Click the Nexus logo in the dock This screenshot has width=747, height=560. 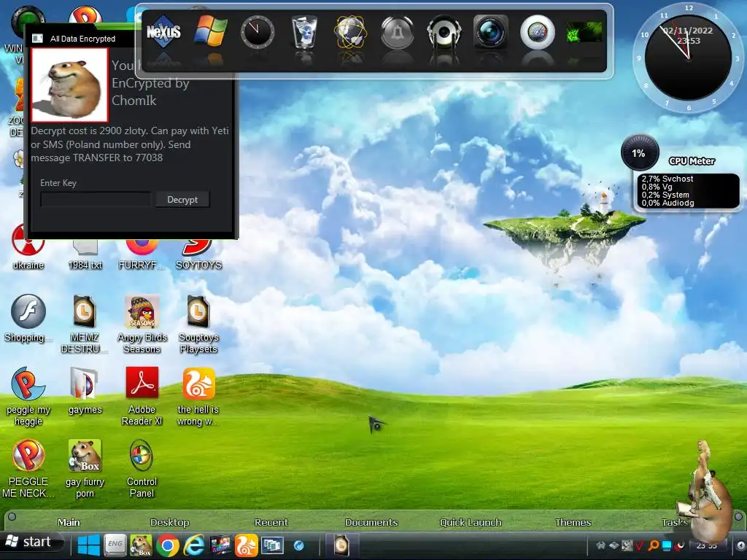point(163,32)
